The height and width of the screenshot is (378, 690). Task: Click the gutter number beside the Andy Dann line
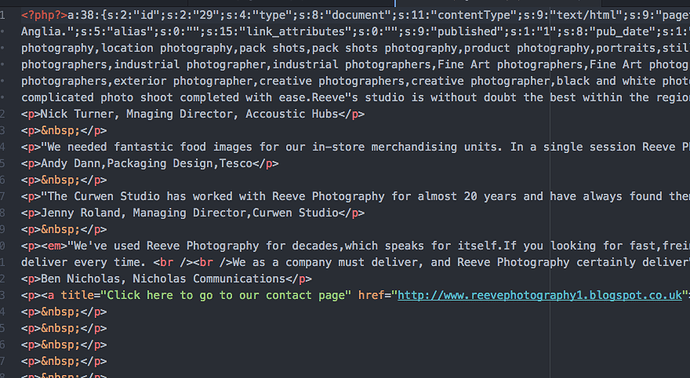click(x=3, y=164)
